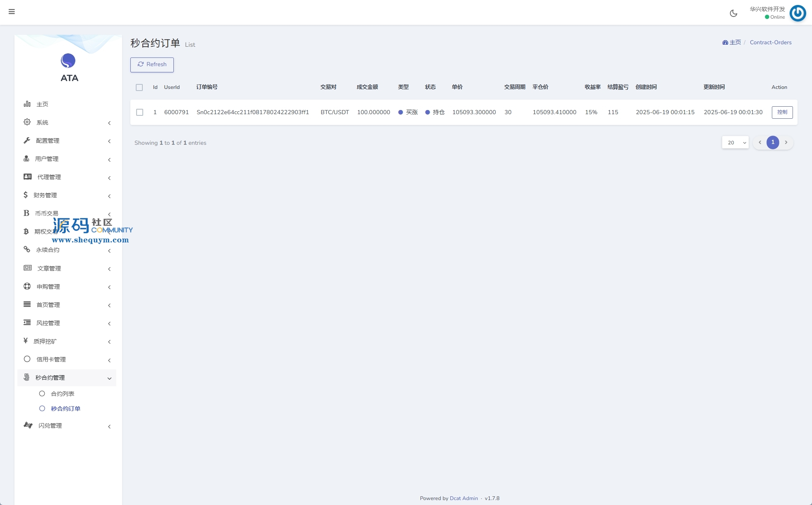Viewport: 812px width, 505px height.
Task: Check the checkbox for order row 1
Action: click(139, 112)
